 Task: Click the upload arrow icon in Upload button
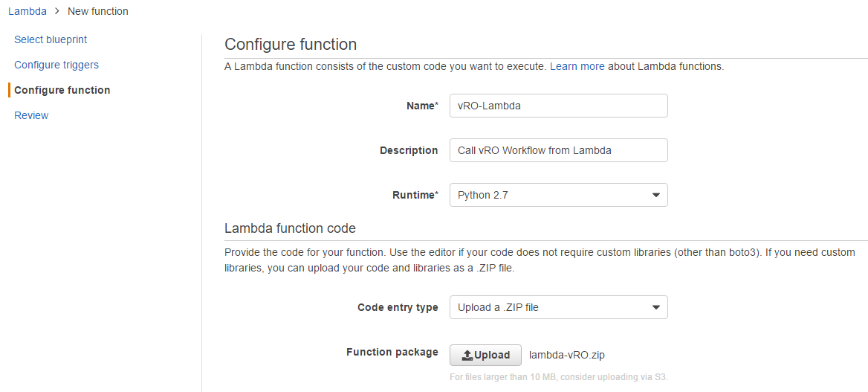coord(467,356)
